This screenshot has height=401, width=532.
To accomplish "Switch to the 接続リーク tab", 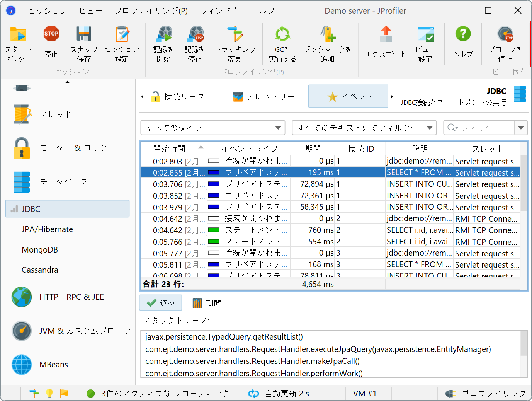I will (x=178, y=96).
